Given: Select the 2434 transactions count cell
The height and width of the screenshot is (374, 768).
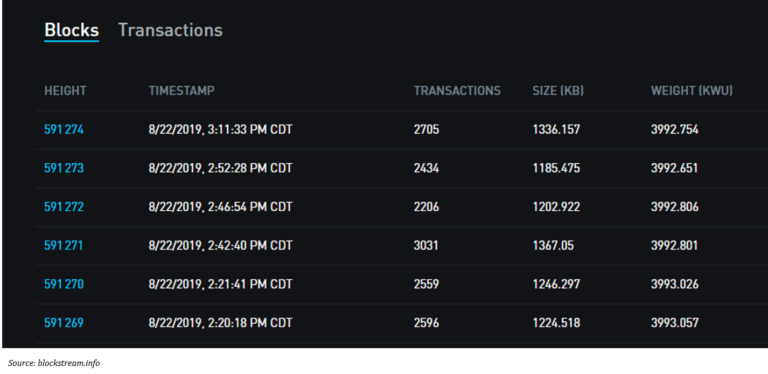Looking at the screenshot, I should coord(427,168).
